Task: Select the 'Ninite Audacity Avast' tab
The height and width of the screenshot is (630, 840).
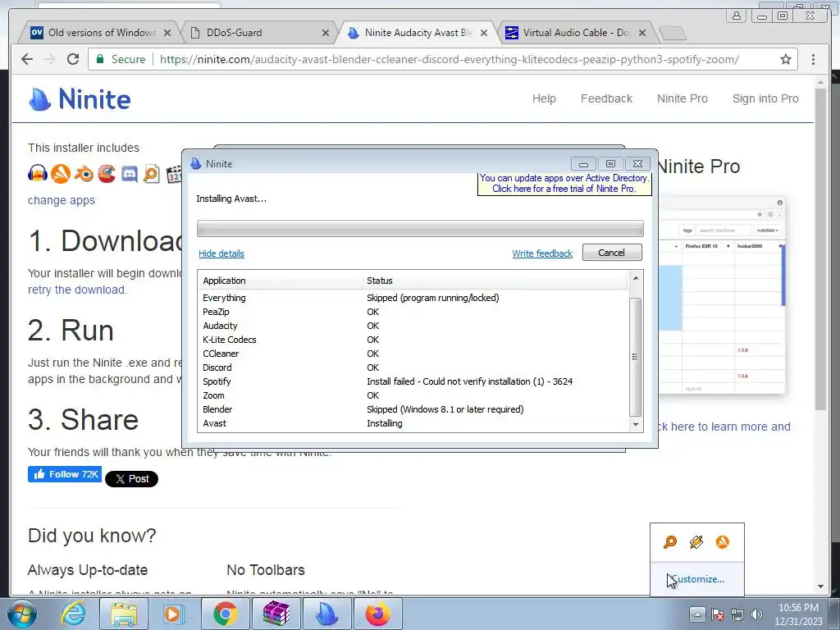Action: tap(418, 33)
